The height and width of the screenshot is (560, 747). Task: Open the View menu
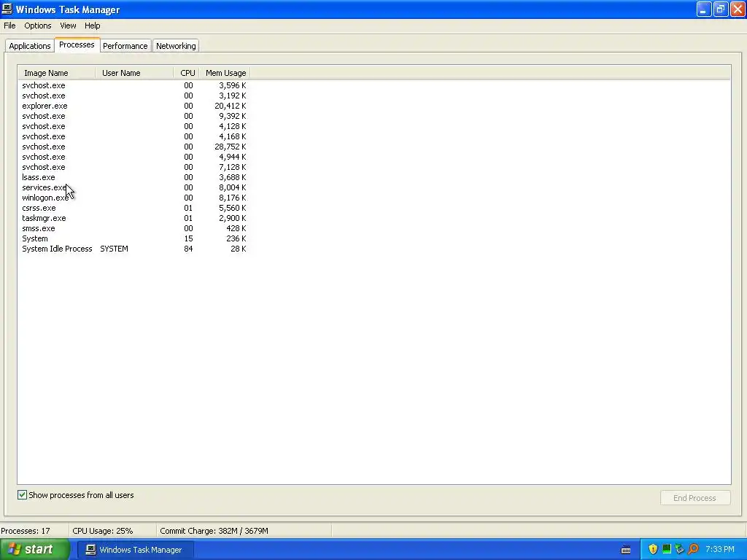tap(68, 26)
